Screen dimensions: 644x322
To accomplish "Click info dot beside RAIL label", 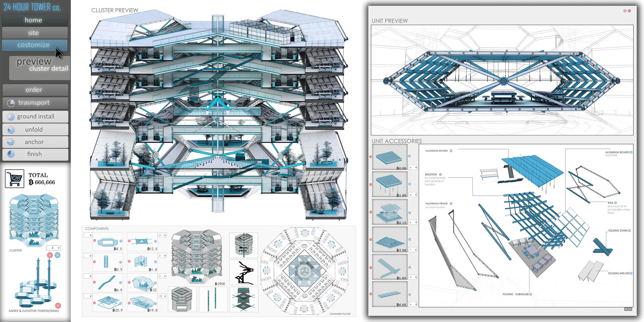I will (615, 203).
